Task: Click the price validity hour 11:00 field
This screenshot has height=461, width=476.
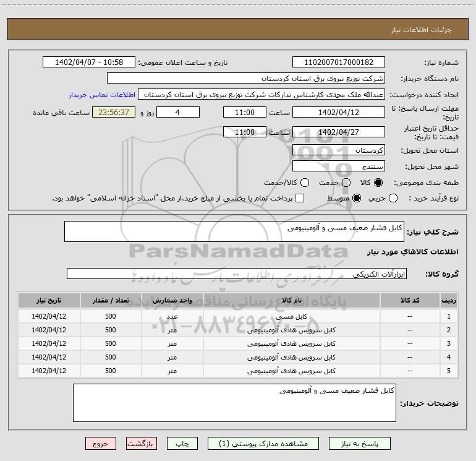Action: coord(245,132)
